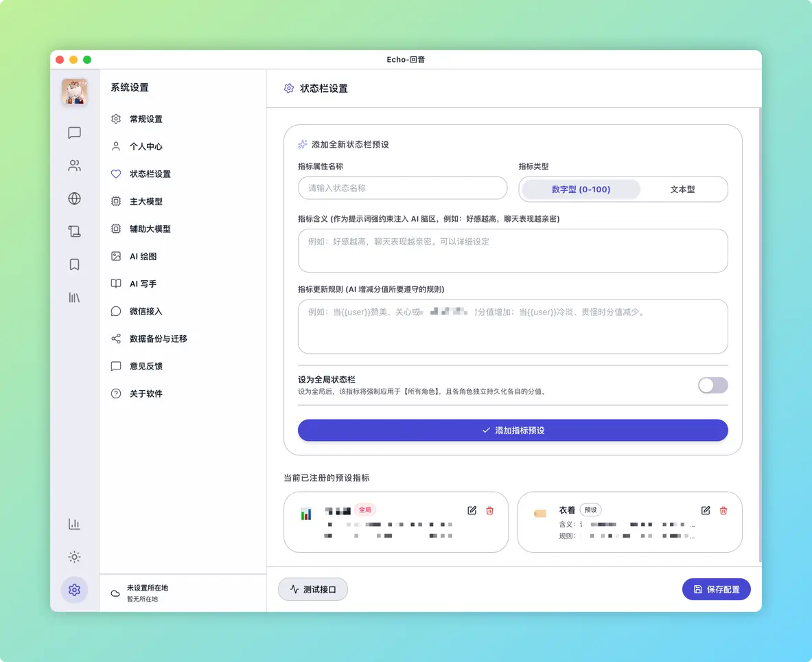This screenshot has width=812, height=662.
Task: Click the 个人中心 person icon
Action: click(x=116, y=146)
